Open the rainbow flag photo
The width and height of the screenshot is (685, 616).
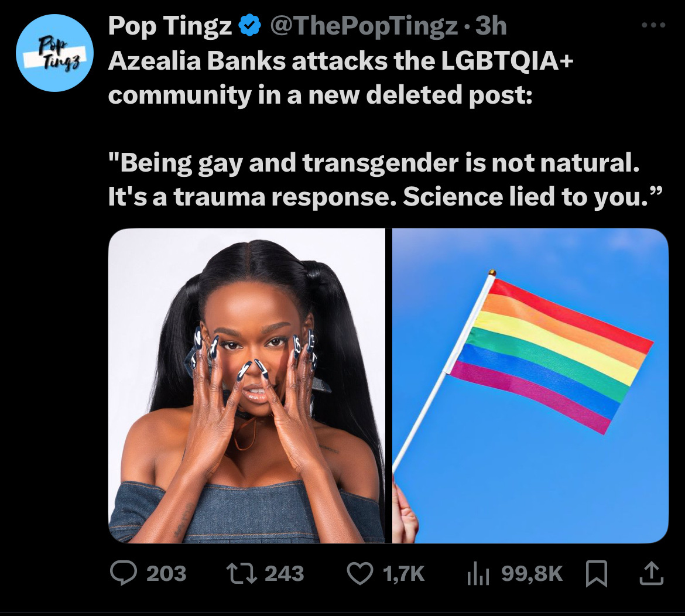(x=530, y=386)
